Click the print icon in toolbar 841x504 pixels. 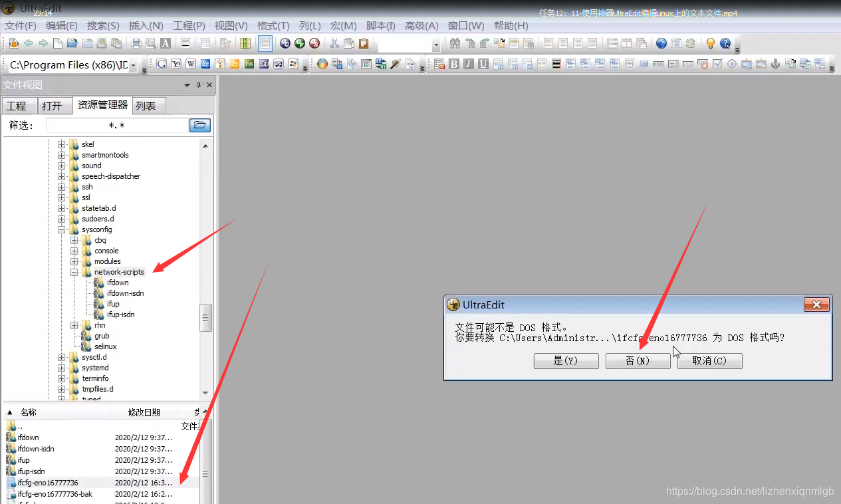coord(136,43)
